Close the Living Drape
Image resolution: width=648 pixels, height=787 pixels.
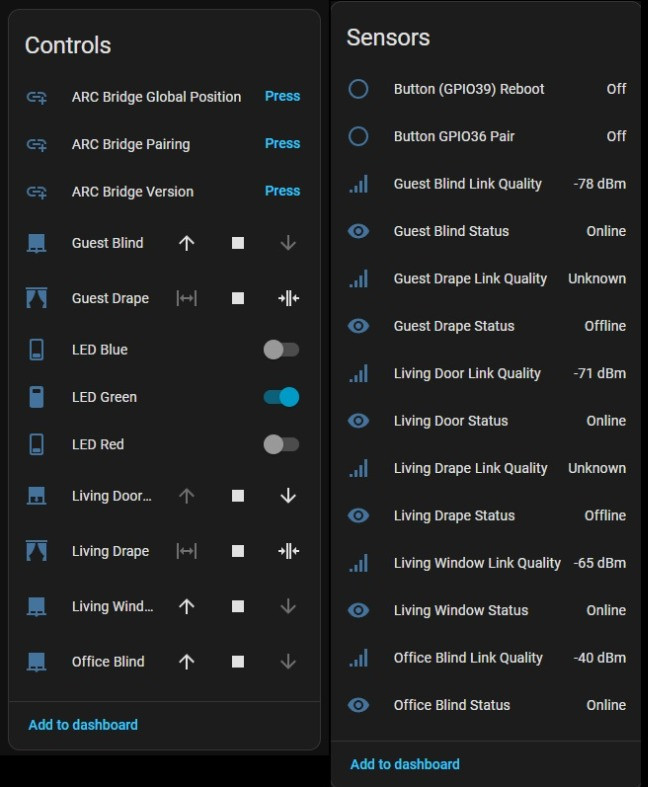[x=288, y=552]
